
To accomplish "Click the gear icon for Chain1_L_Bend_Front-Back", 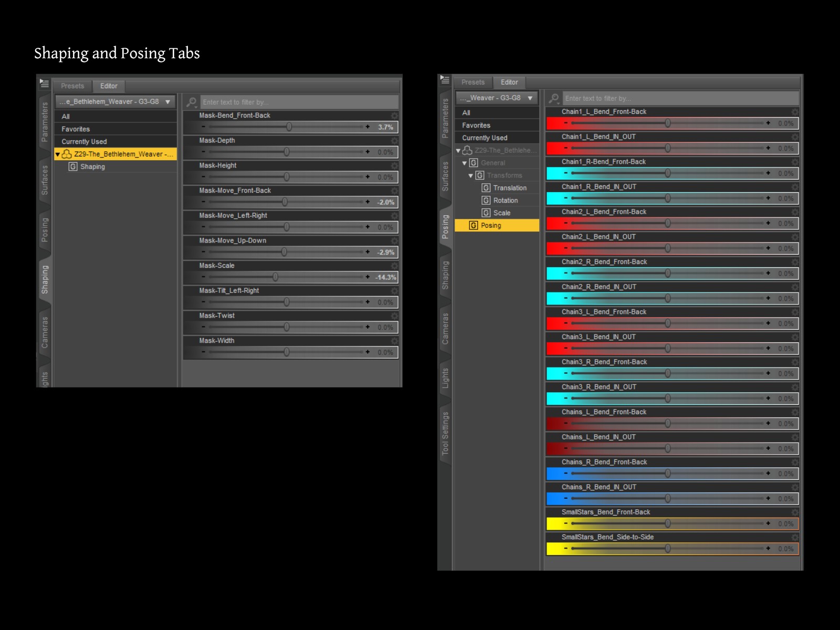I will pos(795,112).
